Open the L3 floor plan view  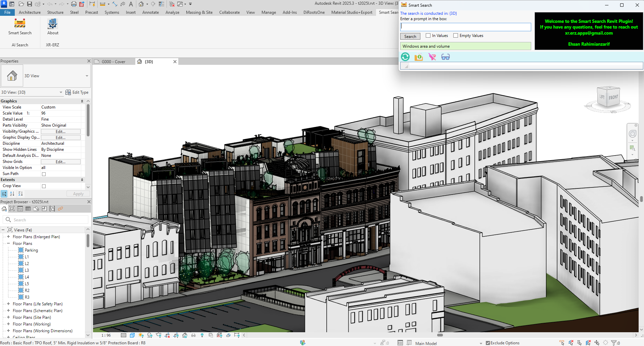pos(27,270)
